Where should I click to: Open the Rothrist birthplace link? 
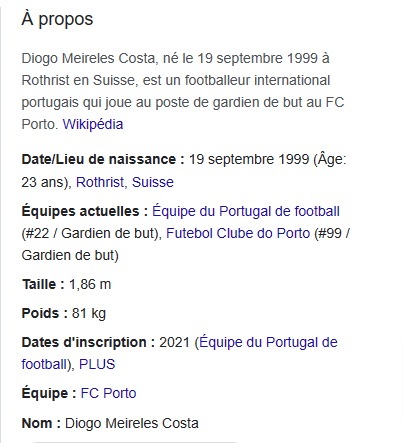point(100,182)
